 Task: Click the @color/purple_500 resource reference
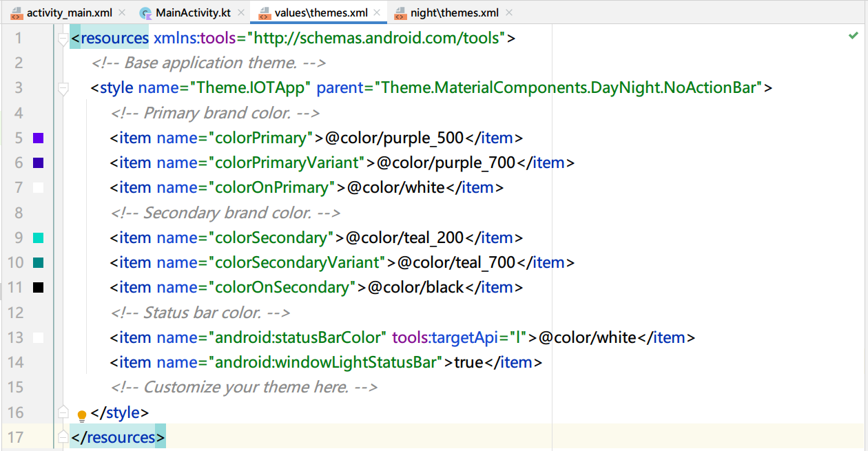(395, 138)
